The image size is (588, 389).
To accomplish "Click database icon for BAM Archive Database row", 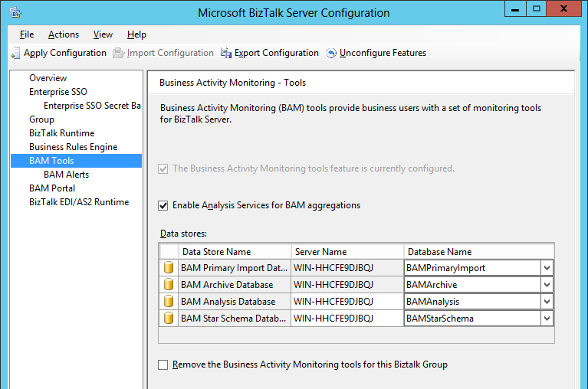I will [x=169, y=285].
